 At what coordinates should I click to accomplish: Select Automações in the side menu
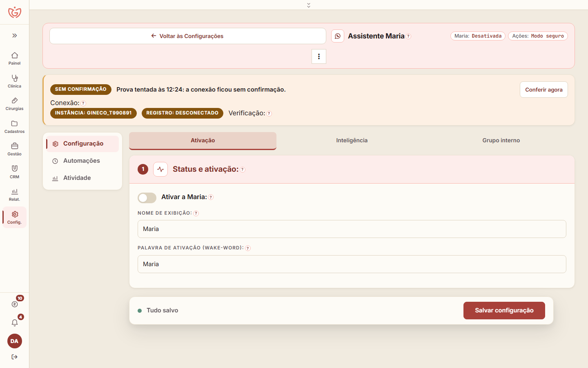(x=82, y=161)
